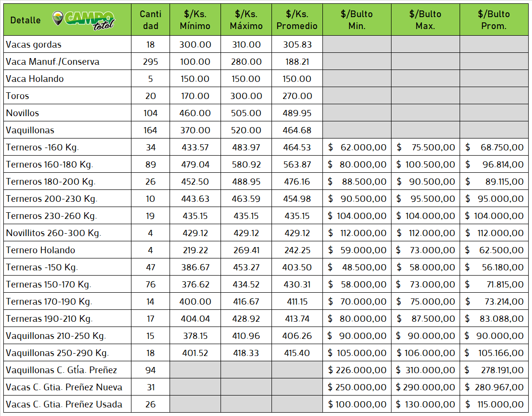
Task: Select the $/Ks. Mínimo header cell
Action: (x=195, y=20)
